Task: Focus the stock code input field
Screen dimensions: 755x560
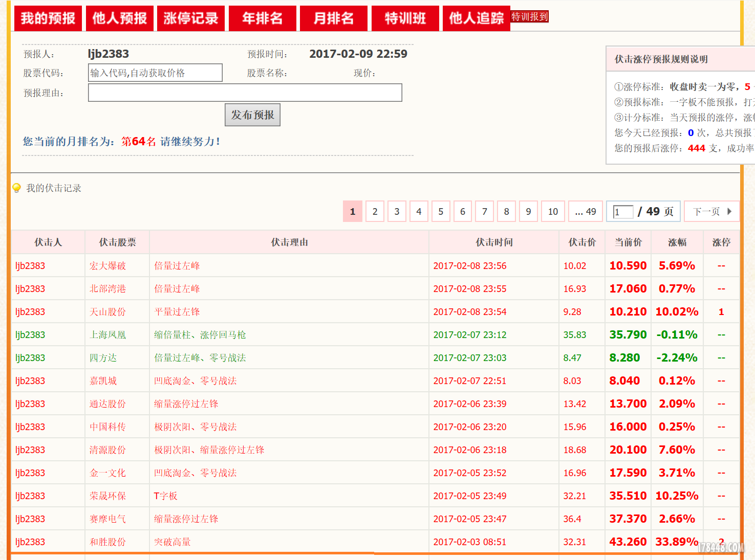Action: (x=155, y=73)
